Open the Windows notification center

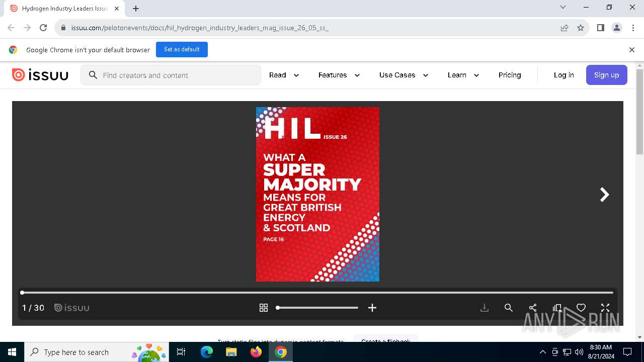point(628,352)
